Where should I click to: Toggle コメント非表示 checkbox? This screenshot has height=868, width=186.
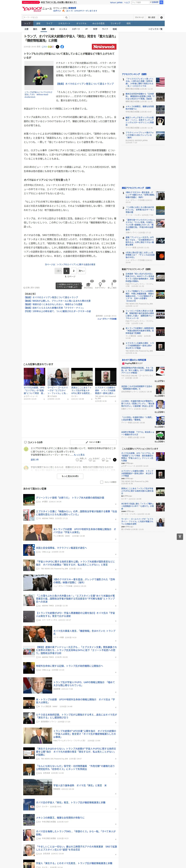click(102, 482)
